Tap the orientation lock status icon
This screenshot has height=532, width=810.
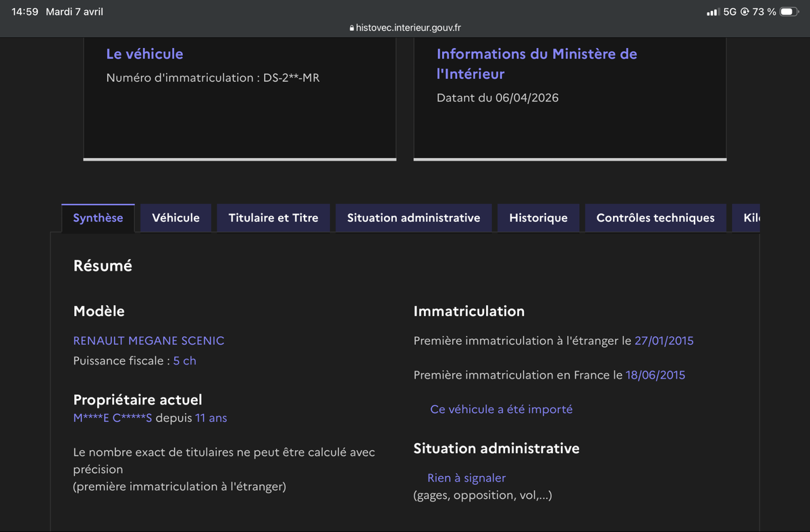point(745,12)
